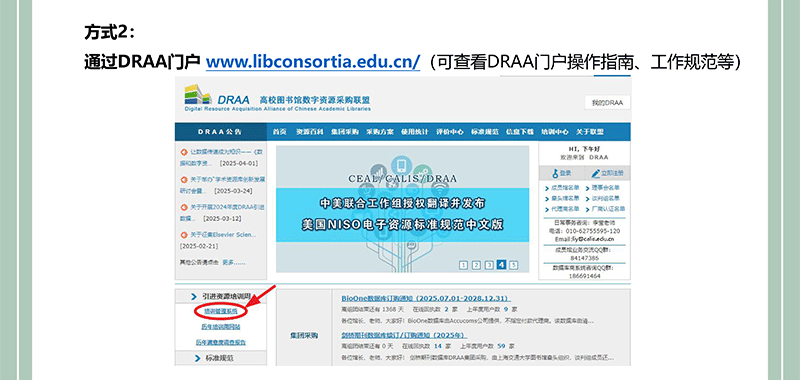This screenshot has height=380, width=800.
Task: Open the 培训中心 menu item
Action: (555, 132)
